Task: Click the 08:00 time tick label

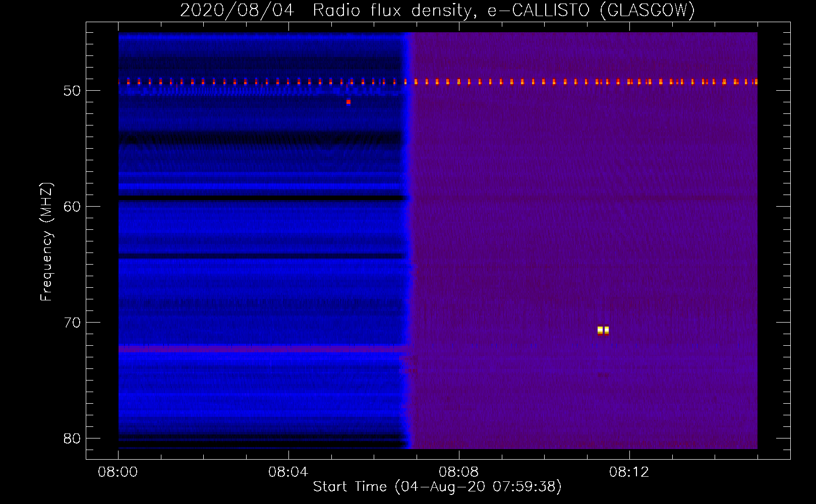Action: (x=118, y=472)
